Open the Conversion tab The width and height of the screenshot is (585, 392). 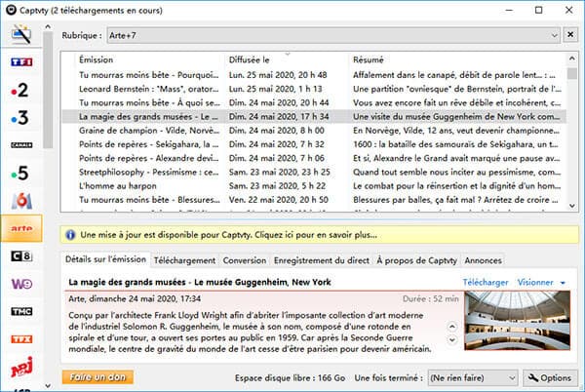(245, 260)
